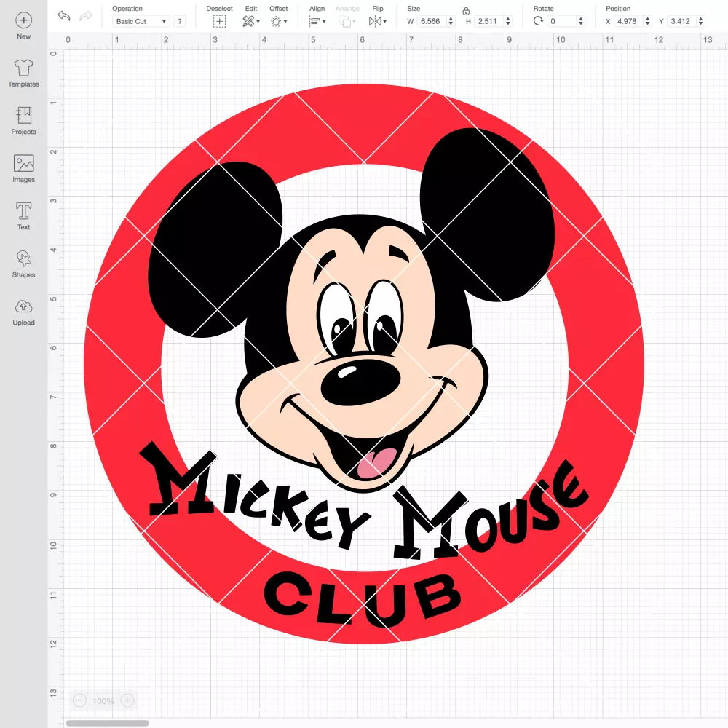Screen dimensions: 728x728
Task: Select the Mickey Mouse Club image on canvas
Action: (x=364, y=364)
